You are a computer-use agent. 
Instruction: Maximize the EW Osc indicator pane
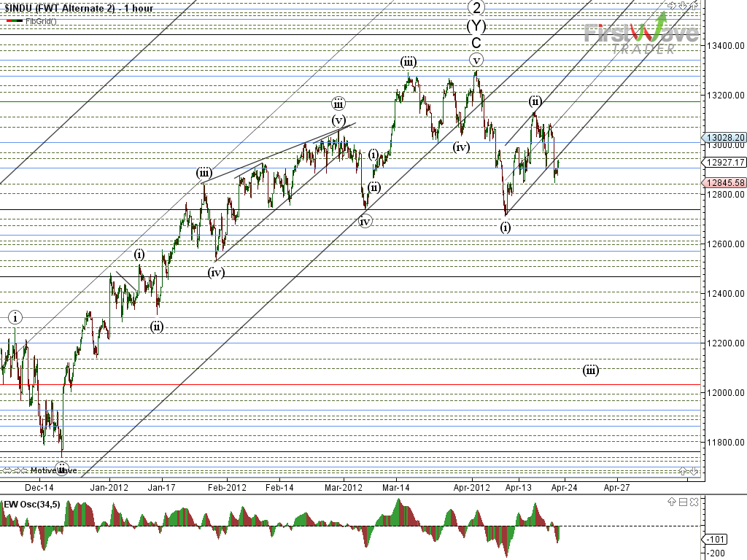tap(683, 502)
